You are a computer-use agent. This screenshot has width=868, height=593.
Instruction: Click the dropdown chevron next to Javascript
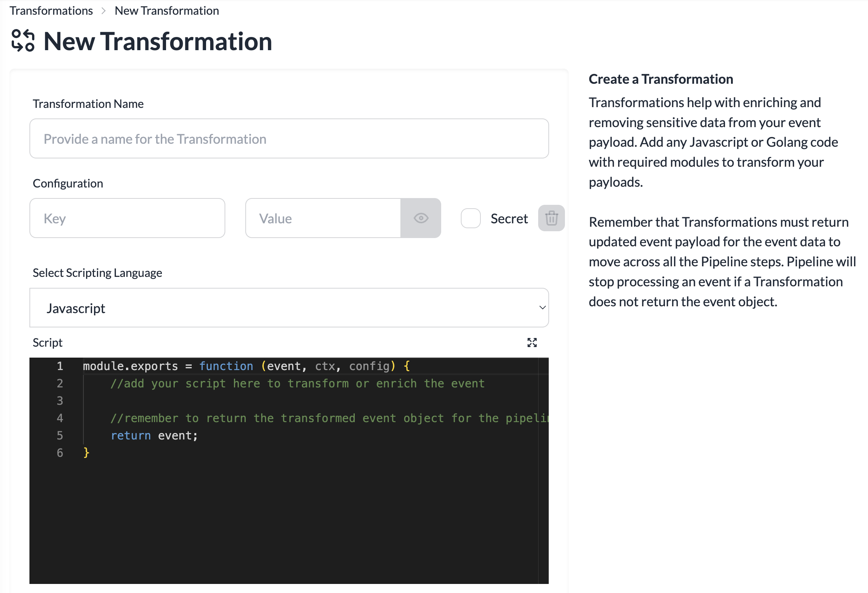coord(542,308)
